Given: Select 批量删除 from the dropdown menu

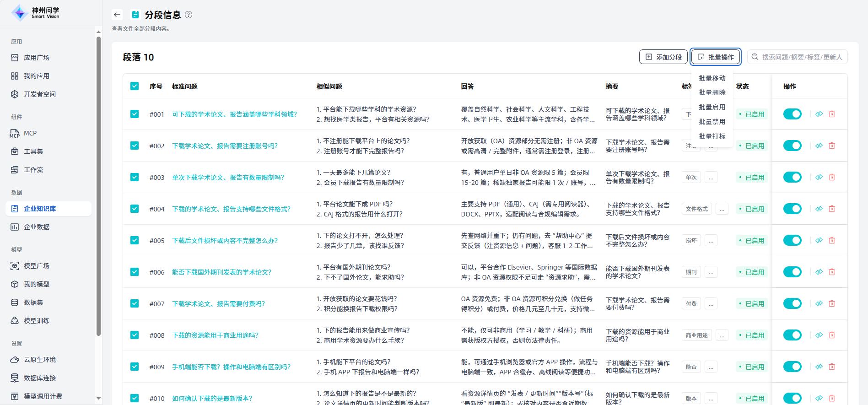Looking at the screenshot, I should click(x=712, y=92).
